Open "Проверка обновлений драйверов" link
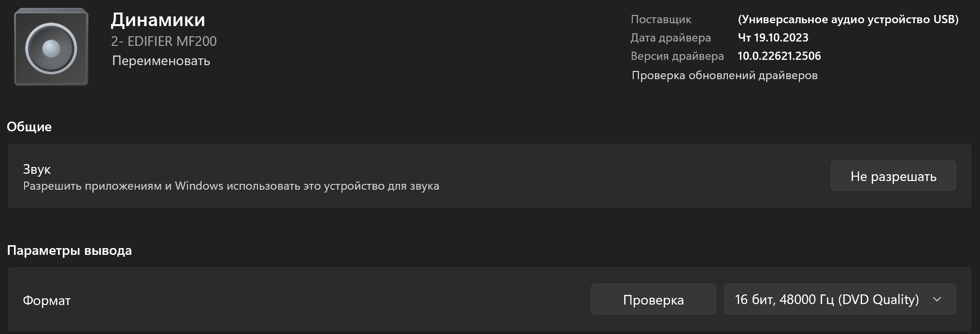Image resolution: width=980 pixels, height=334 pixels. coord(724,75)
